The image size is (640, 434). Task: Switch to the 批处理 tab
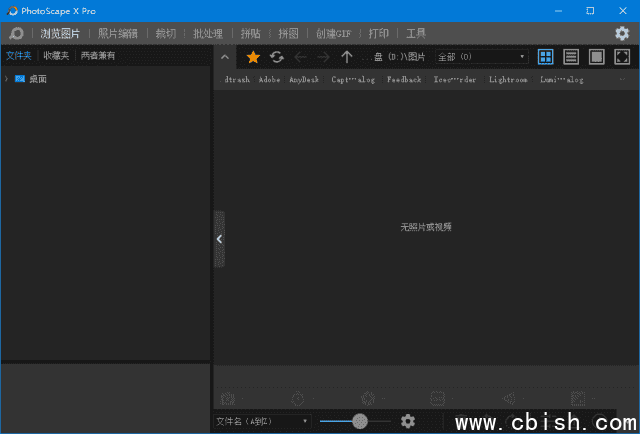[x=208, y=33]
